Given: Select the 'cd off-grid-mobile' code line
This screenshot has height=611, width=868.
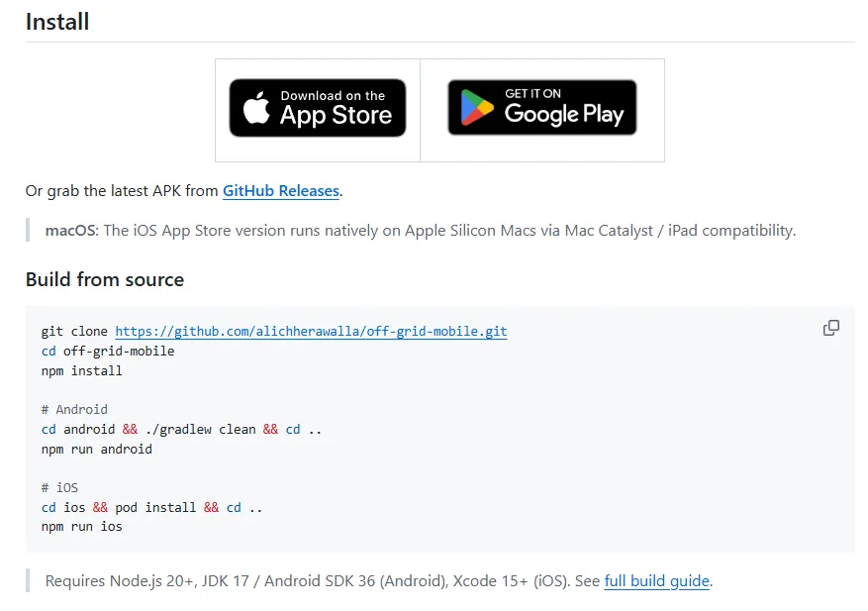Looking at the screenshot, I should point(108,352).
